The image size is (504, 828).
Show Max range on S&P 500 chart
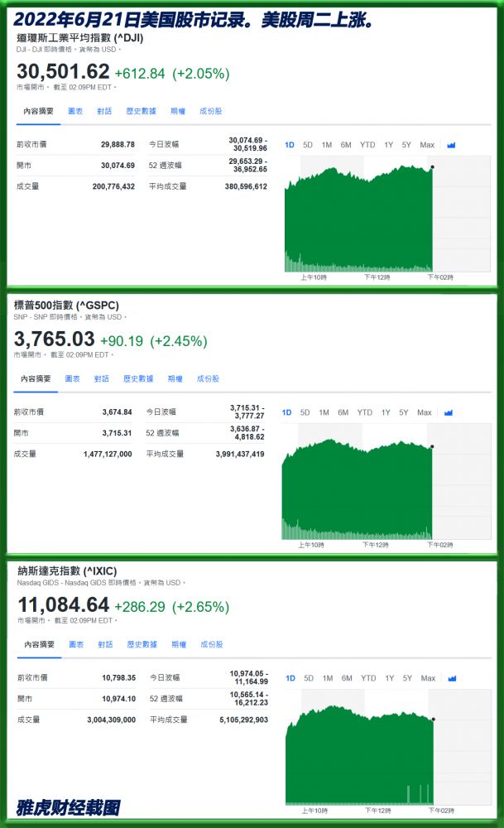tap(424, 412)
